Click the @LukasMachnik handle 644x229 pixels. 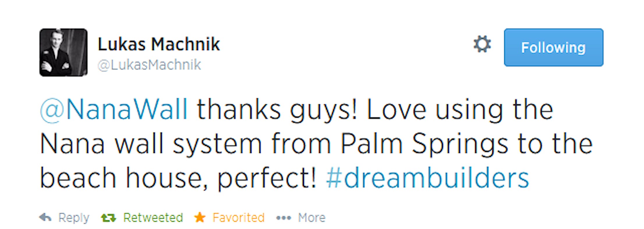(x=149, y=65)
